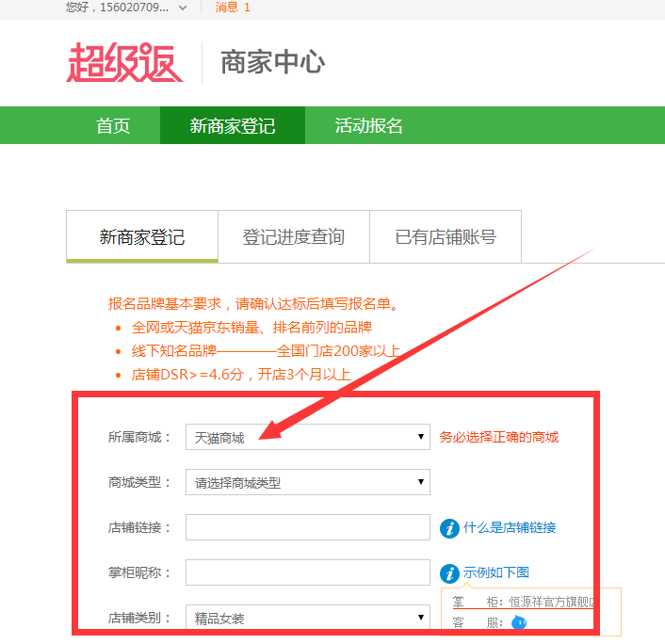The height and width of the screenshot is (644, 665).
Task: Click the 商家中心 heading text
Action: (273, 62)
